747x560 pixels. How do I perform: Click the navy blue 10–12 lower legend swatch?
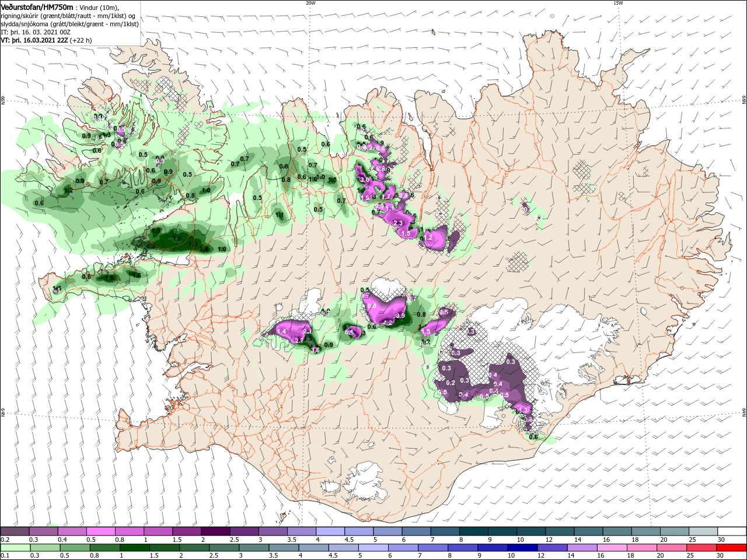[522, 548]
